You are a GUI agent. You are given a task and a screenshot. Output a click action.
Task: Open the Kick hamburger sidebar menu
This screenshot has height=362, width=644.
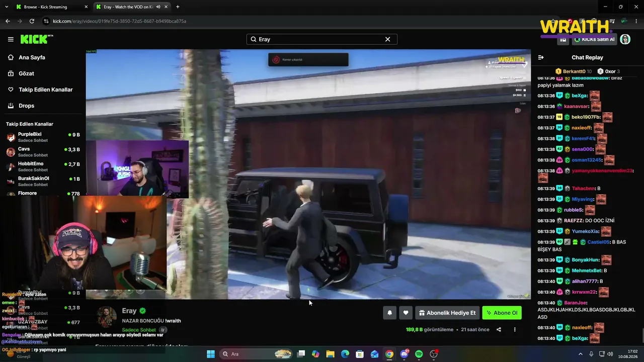[x=11, y=39]
